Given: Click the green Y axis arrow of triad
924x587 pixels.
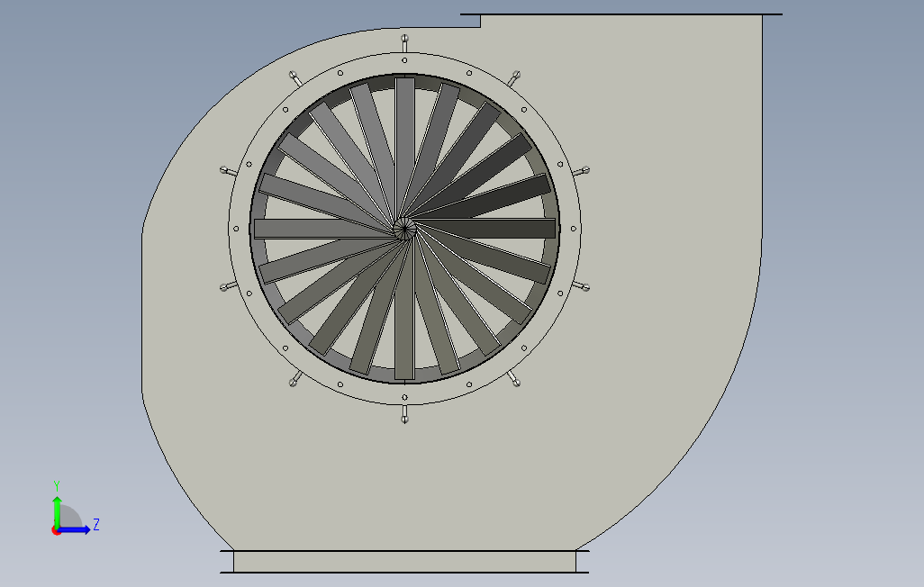Looking at the screenshot, I should tap(57, 512).
